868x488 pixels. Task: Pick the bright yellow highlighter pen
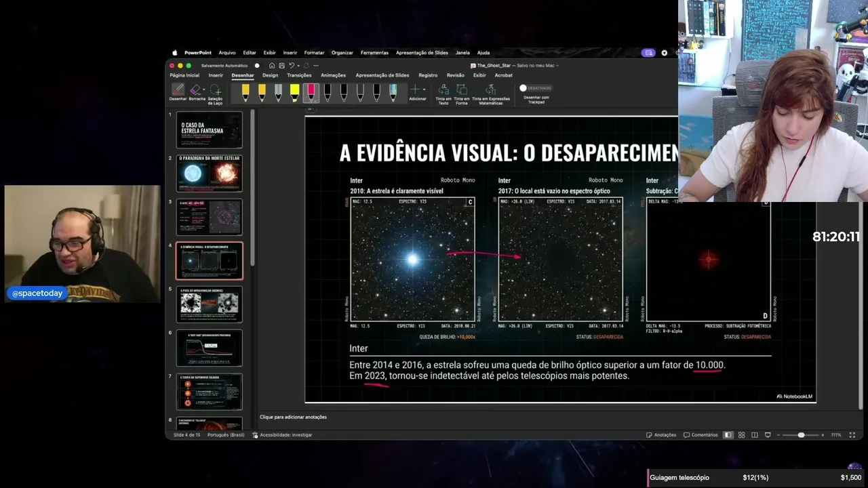point(294,92)
